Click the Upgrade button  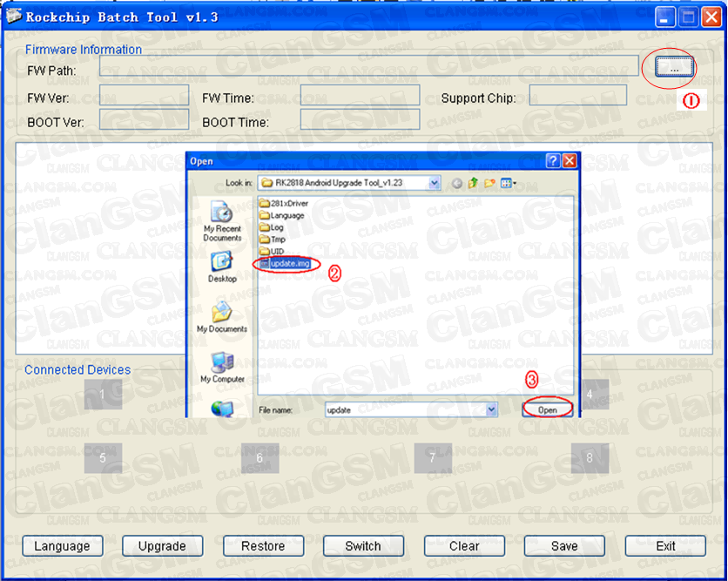point(162,545)
